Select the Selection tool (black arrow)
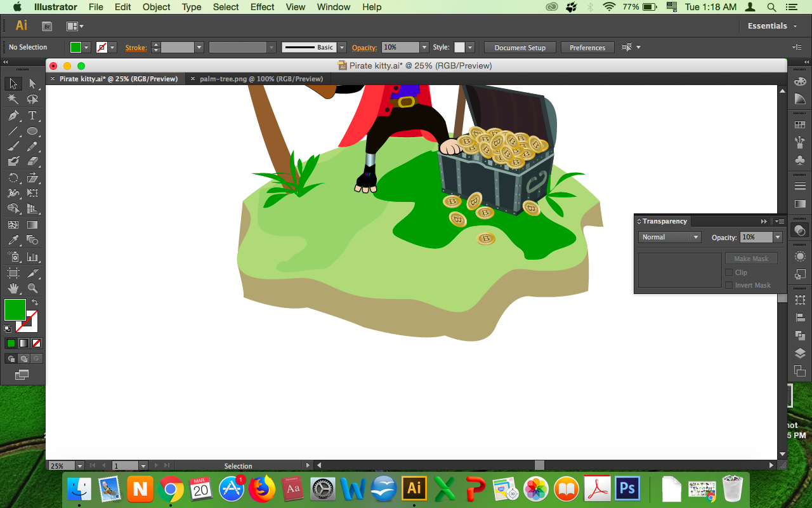The width and height of the screenshot is (812, 508). tap(13, 84)
